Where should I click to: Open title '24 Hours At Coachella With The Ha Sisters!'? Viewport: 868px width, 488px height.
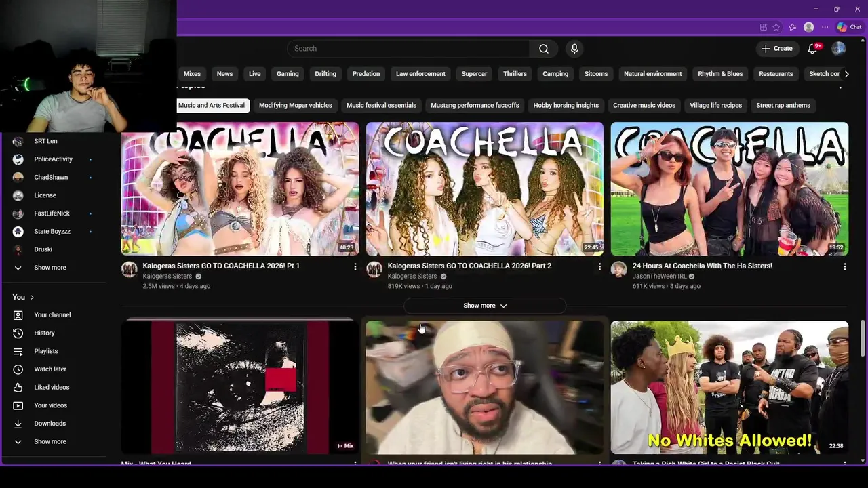(x=702, y=266)
